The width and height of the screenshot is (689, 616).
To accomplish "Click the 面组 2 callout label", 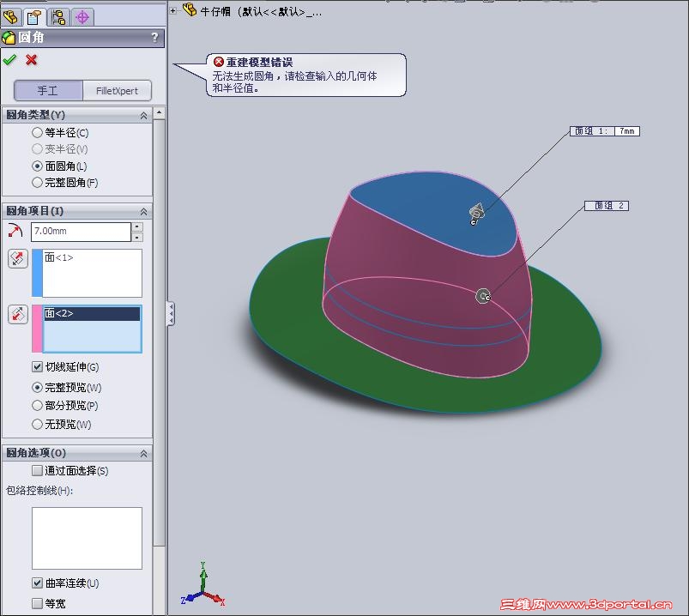I will pyautogui.click(x=607, y=206).
